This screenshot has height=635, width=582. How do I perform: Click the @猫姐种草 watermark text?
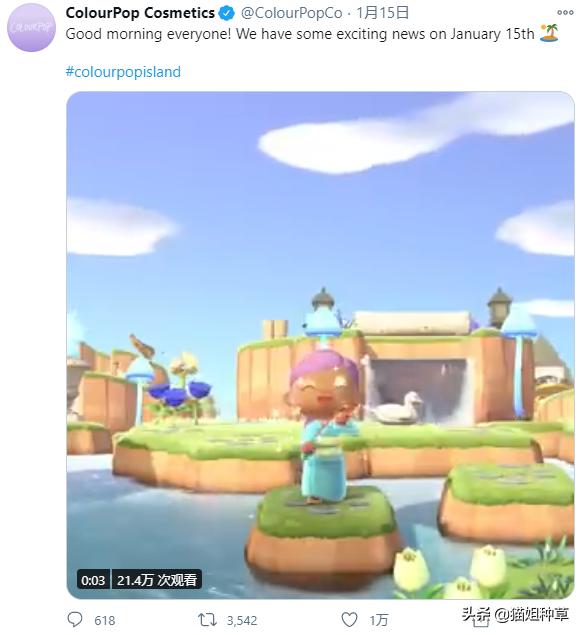(531, 615)
